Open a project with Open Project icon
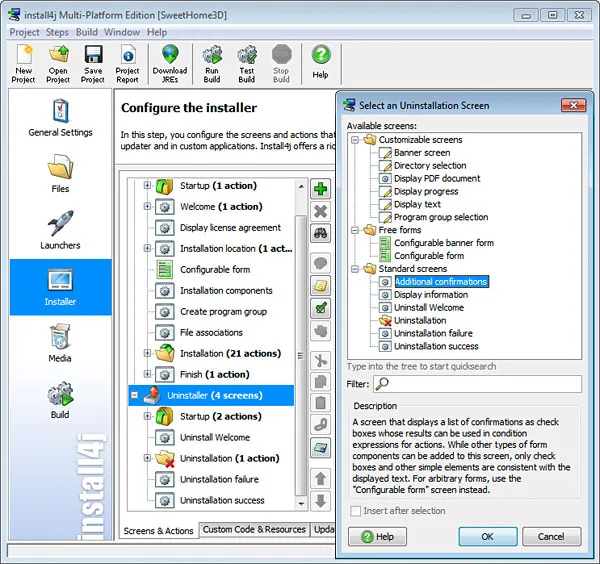This screenshot has width=600, height=564. (58, 64)
